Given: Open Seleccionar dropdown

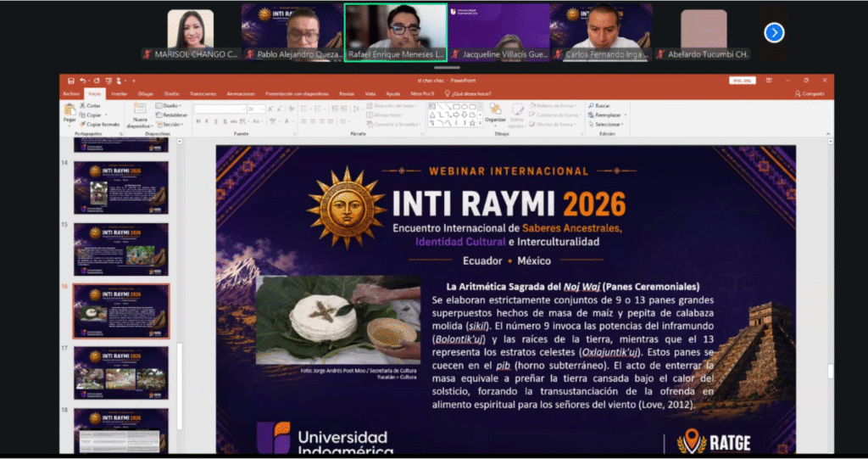Looking at the screenshot, I should click(606, 125).
